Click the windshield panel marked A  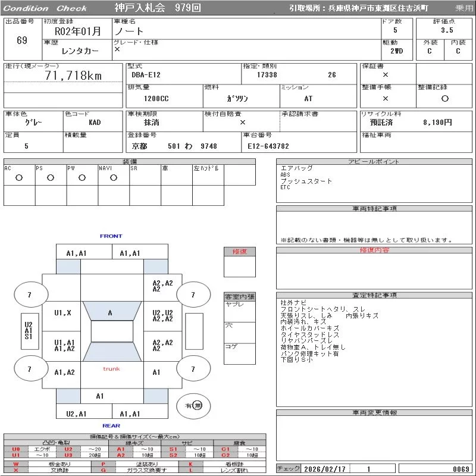(110, 312)
